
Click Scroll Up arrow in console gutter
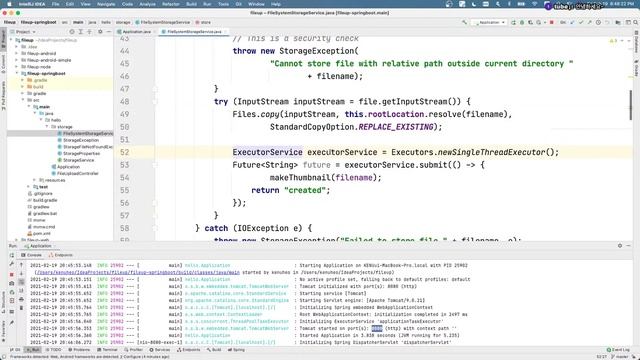(22, 265)
